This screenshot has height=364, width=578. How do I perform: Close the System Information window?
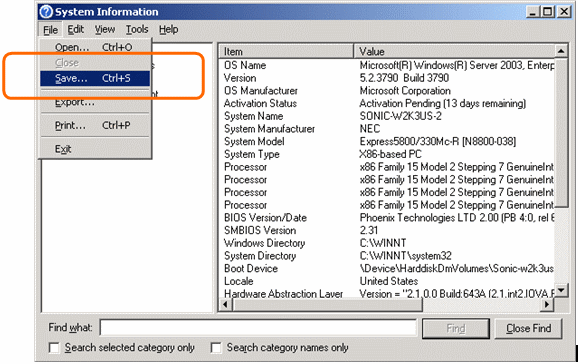564,12
